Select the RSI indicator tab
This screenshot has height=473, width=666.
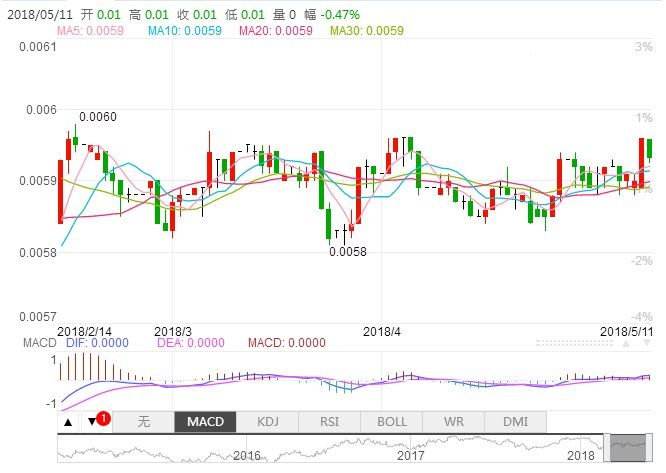[x=330, y=422]
